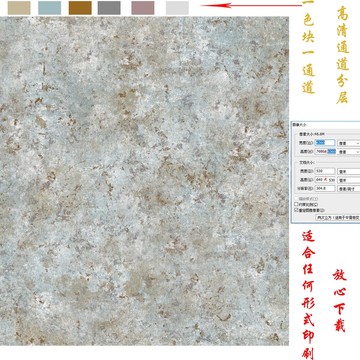Open the document width unit dropdown
This screenshot has width=360, height=360.
pyautogui.click(x=349, y=171)
